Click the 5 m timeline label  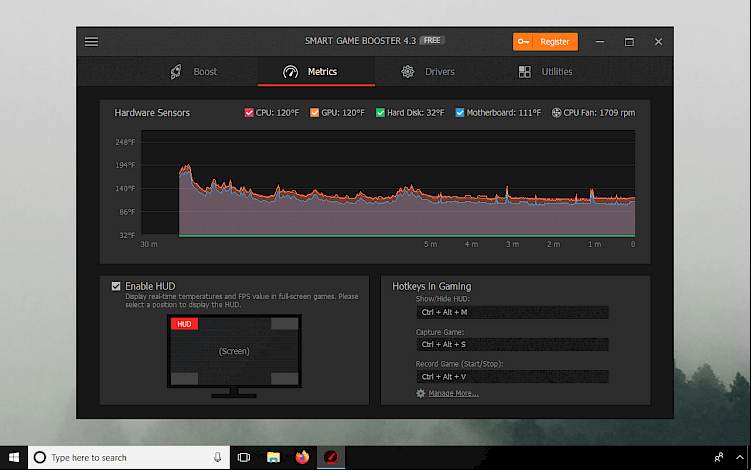(x=430, y=244)
